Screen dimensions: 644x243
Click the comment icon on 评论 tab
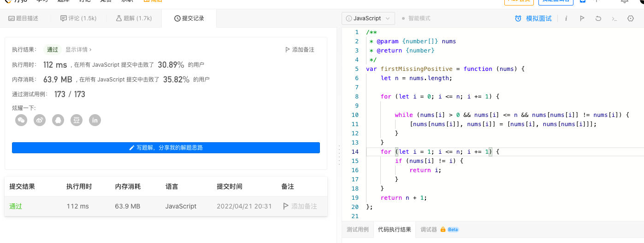64,18
